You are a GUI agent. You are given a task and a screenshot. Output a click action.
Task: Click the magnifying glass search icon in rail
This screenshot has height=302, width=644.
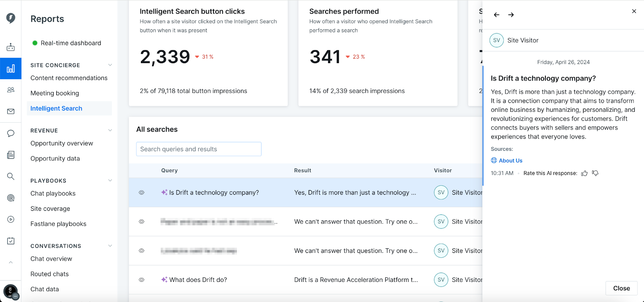(11, 176)
